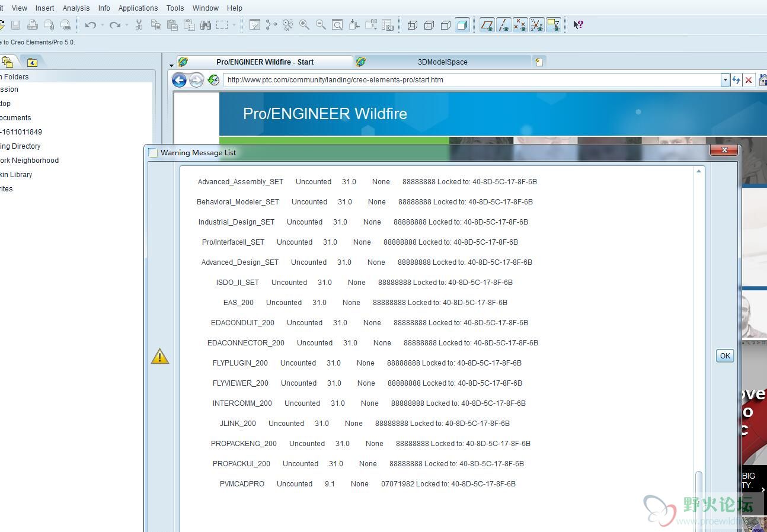Select Hidden Line display icon
This screenshot has height=532, width=767.
click(429, 25)
